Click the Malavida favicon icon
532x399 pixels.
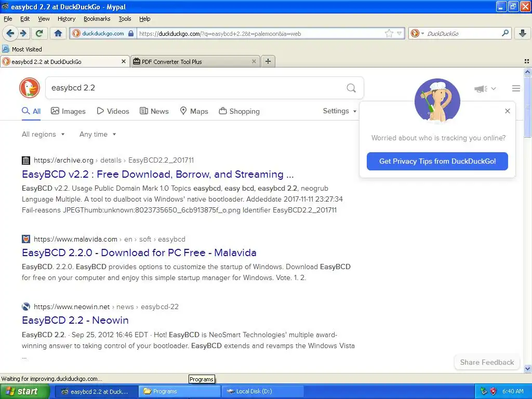[26, 239]
